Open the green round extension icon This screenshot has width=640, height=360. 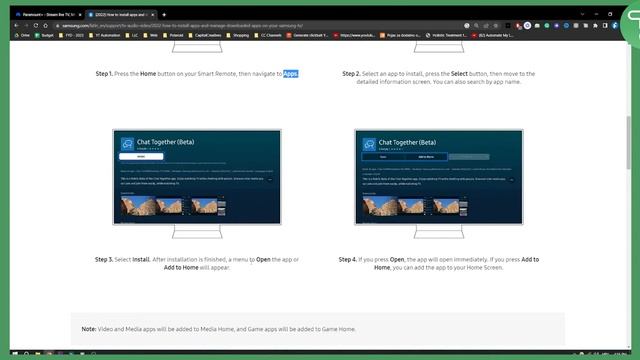(547, 25)
